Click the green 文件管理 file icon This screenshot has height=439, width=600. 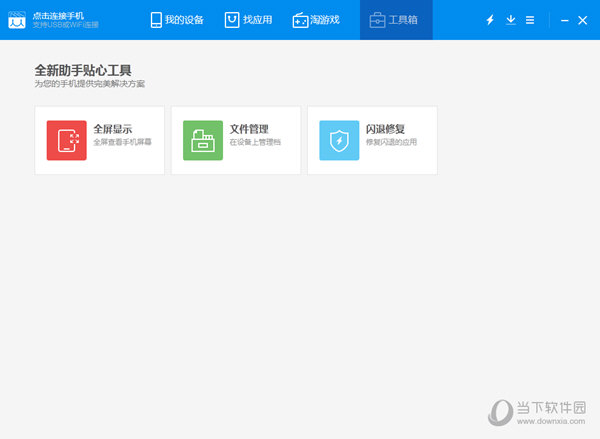203,140
